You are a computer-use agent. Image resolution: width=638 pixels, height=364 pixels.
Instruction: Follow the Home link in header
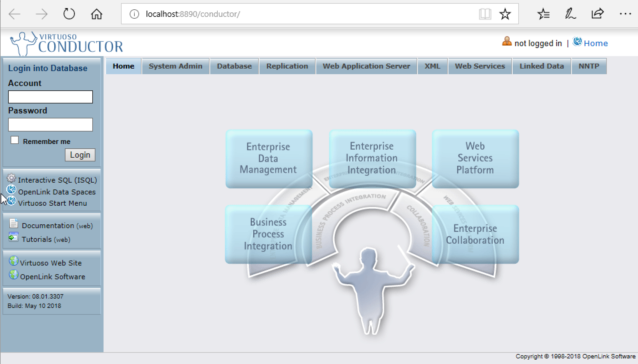(x=596, y=43)
